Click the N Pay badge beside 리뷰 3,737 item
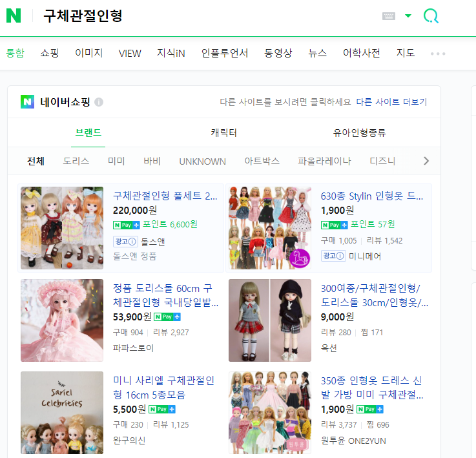This screenshot has width=476, height=458. click(369, 410)
